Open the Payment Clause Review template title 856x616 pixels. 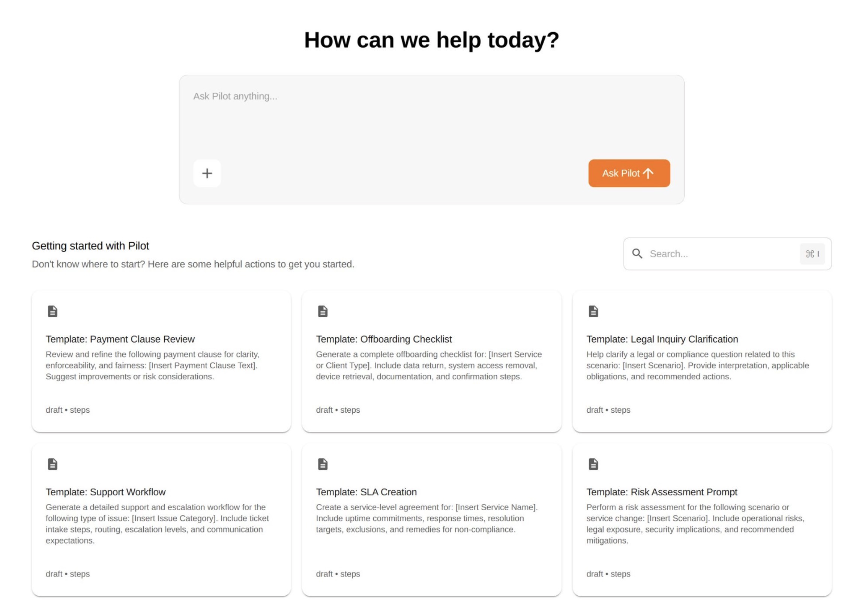[x=120, y=339]
